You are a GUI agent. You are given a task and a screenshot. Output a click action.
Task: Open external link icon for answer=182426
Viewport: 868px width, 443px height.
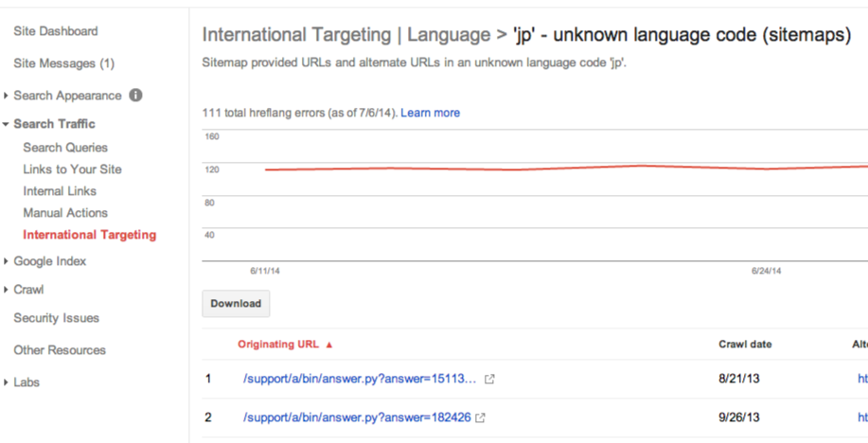tap(480, 417)
